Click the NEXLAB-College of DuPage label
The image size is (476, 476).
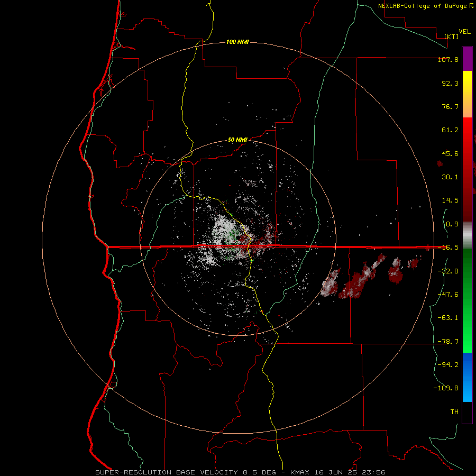click(x=423, y=6)
